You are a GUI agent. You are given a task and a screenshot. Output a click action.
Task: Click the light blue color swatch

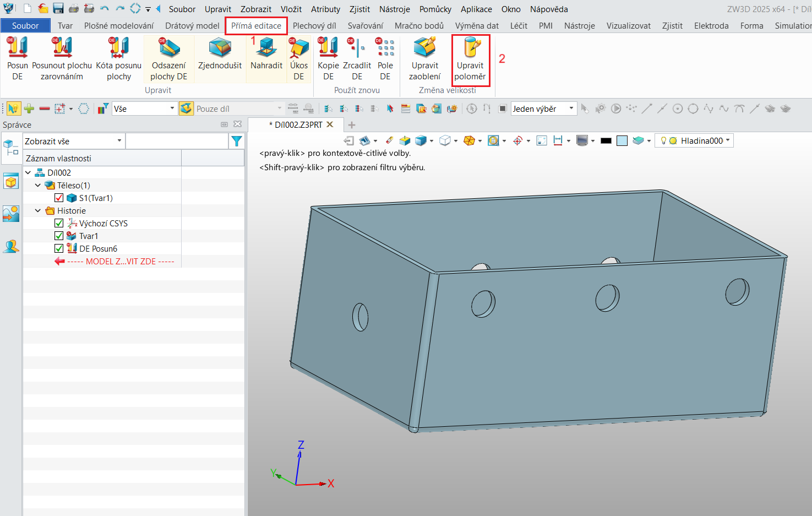[x=622, y=140]
